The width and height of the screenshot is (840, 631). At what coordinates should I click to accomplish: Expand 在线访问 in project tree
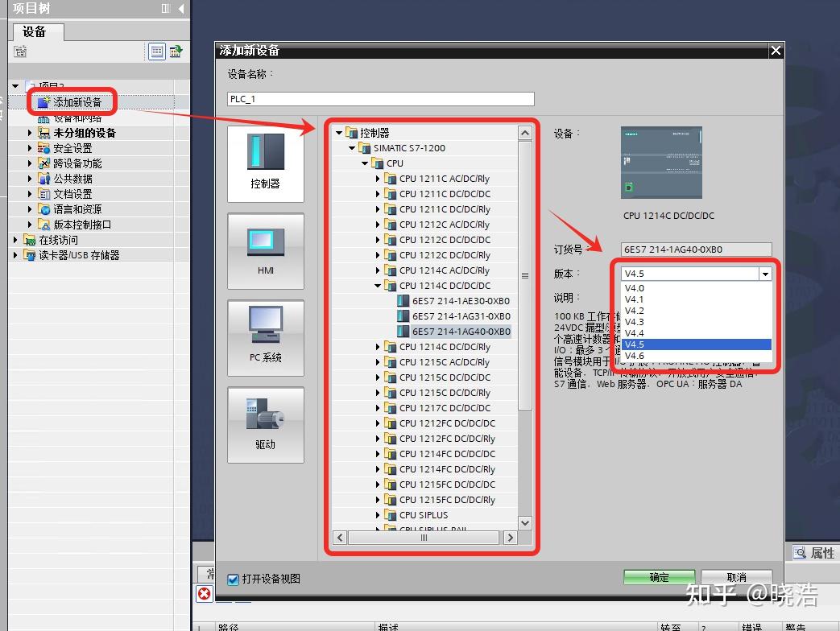click(x=15, y=241)
